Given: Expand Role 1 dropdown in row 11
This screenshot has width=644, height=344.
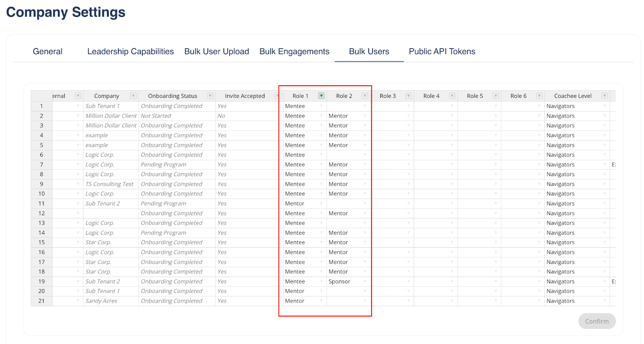Looking at the screenshot, I should 321,203.
